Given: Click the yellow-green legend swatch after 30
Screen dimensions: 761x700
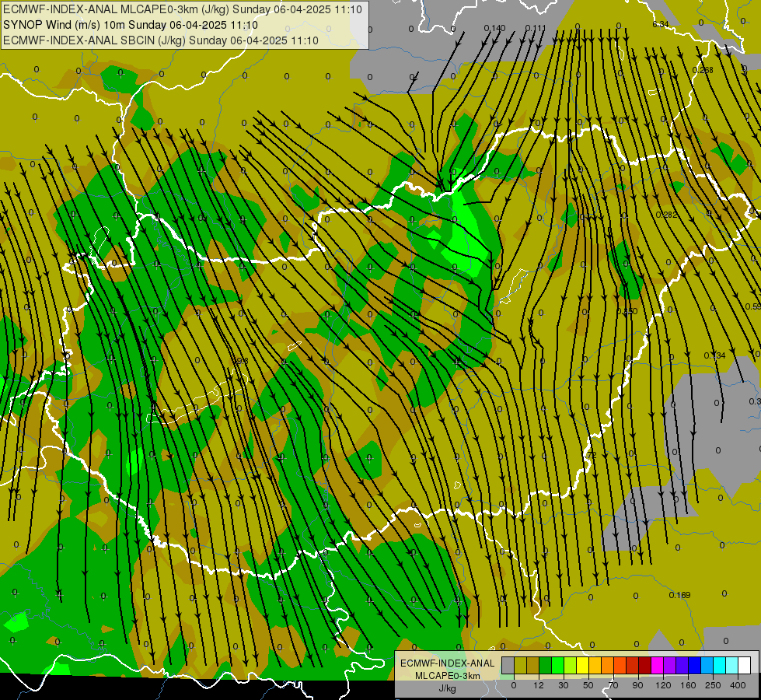Looking at the screenshot, I should coord(571,665).
